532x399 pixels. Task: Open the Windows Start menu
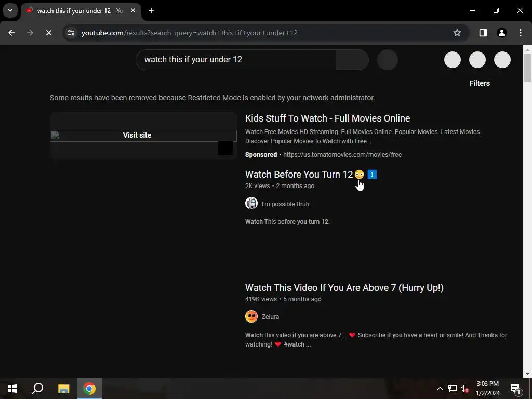pyautogui.click(x=12, y=389)
